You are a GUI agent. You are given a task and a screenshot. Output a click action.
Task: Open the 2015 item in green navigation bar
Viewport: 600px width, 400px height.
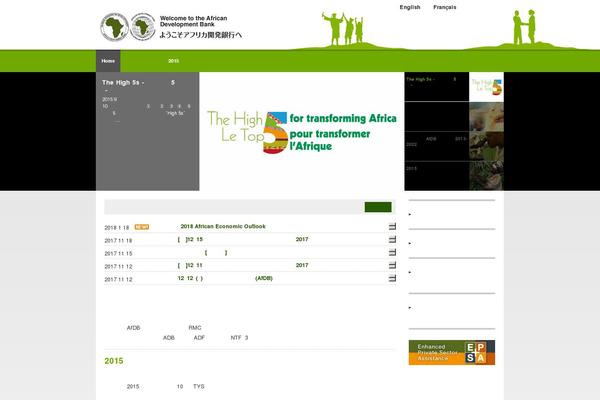coord(173,61)
